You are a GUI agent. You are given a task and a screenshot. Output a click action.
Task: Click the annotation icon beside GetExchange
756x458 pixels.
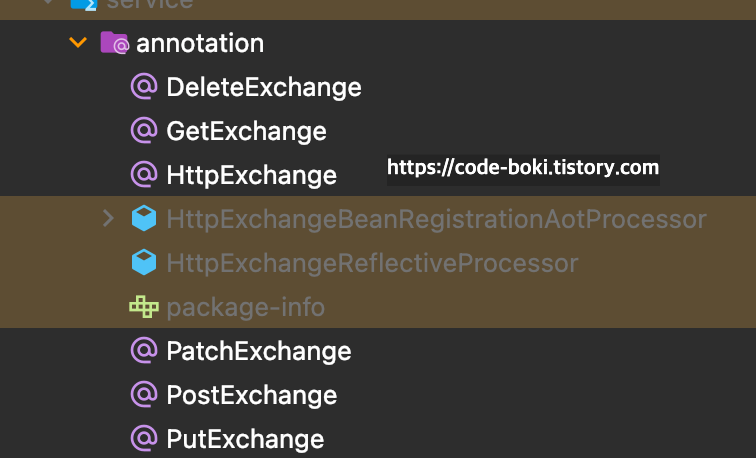[x=144, y=131]
